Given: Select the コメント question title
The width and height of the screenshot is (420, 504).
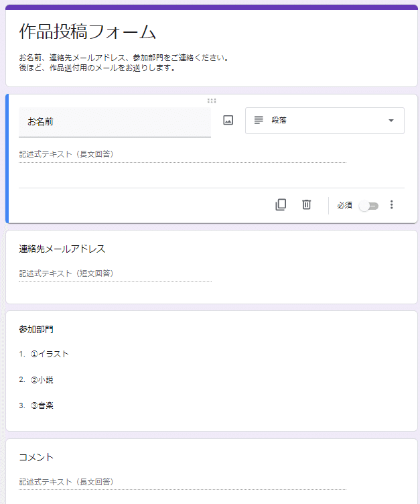Looking at the screenshot, I should (36, 457).
